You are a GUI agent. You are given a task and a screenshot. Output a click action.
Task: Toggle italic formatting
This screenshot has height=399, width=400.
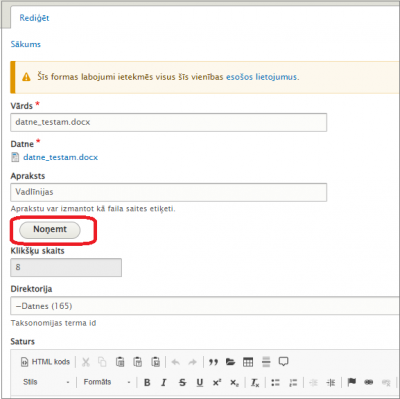[x=164, y=383]
